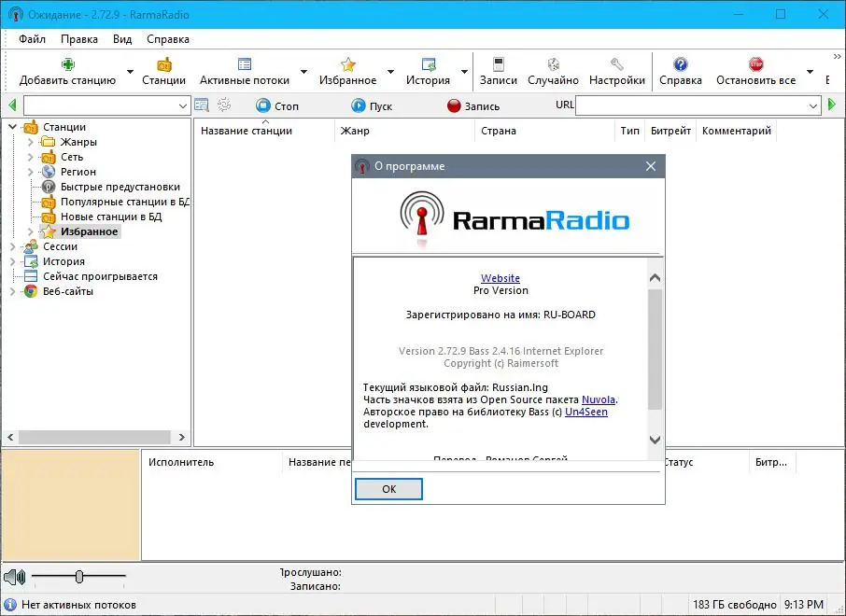The height and width of the screenshot is (616, 846).
Task: Open the Recordings (Записи) toolbar icon
Action: pyautogui.click(x=498, y=64)
